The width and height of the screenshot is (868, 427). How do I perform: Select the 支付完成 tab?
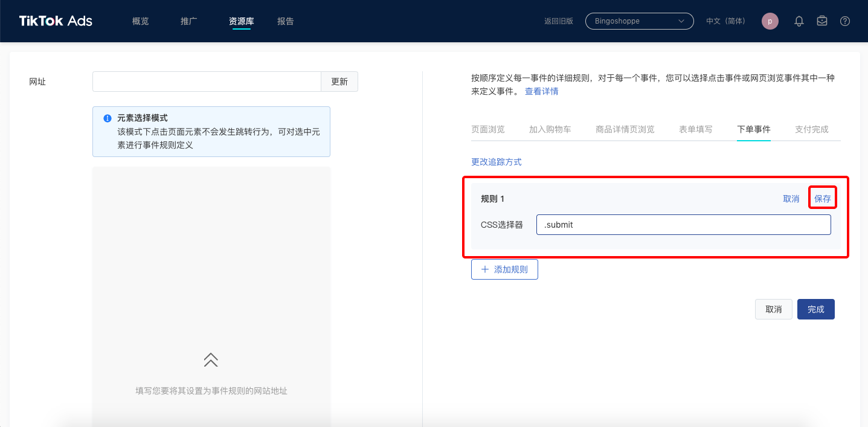click(811, 129)
